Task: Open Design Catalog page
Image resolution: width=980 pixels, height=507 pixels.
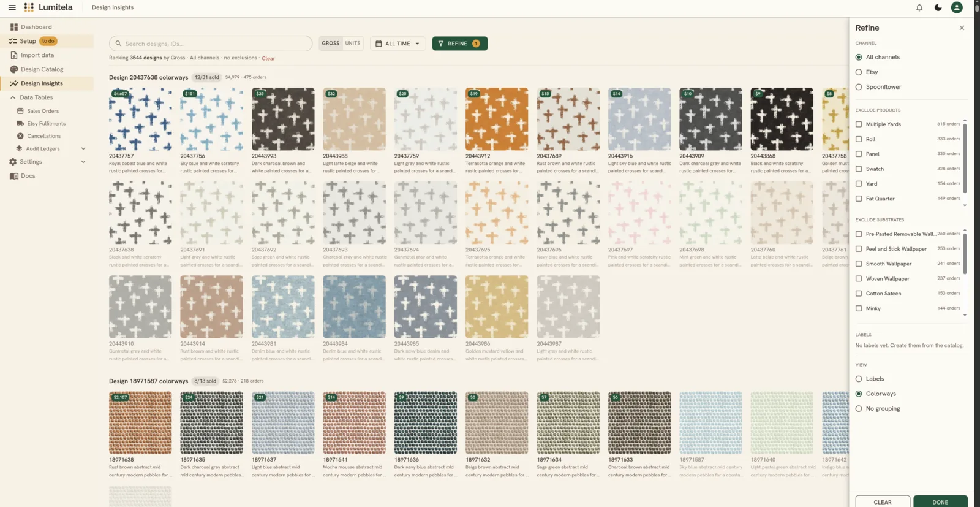Action: click(x=42, y=69)
